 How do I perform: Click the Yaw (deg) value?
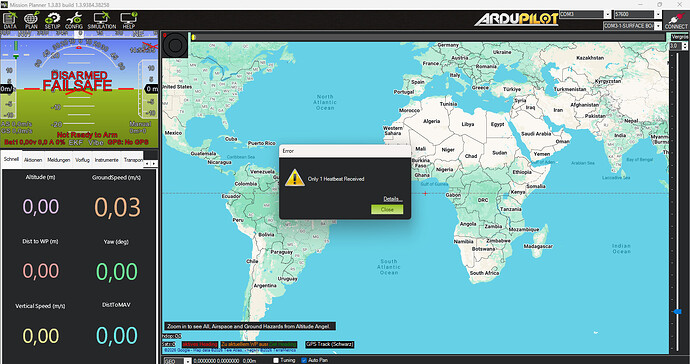[117, 271]
